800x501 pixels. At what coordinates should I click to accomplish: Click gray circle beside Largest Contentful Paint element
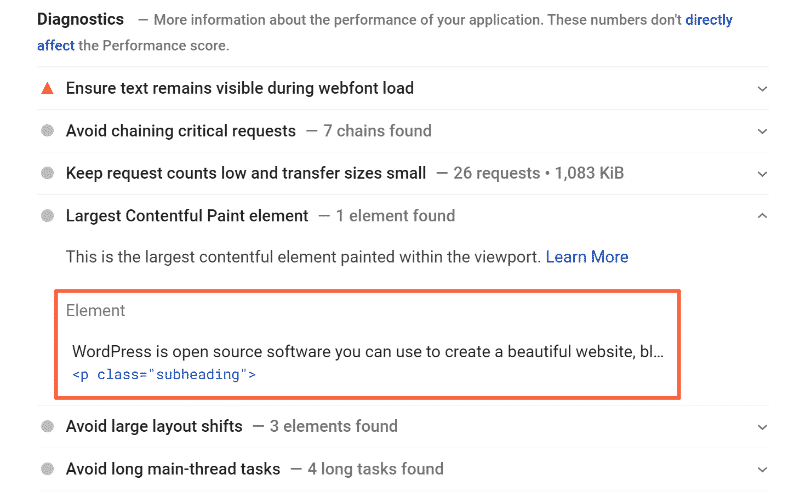47,216
